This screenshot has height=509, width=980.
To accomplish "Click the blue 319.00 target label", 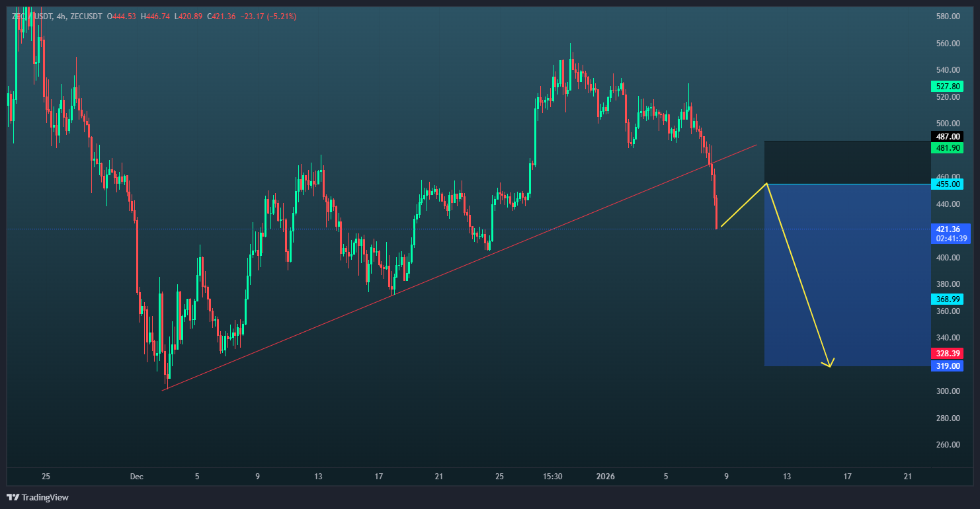I will click(x=946, y=366).
